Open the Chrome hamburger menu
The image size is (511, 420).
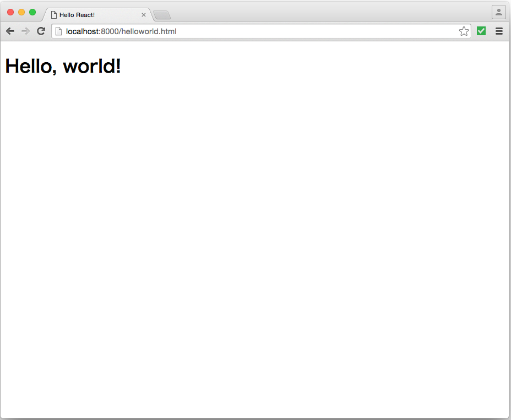pyautogui.click(x=499, y=31)
